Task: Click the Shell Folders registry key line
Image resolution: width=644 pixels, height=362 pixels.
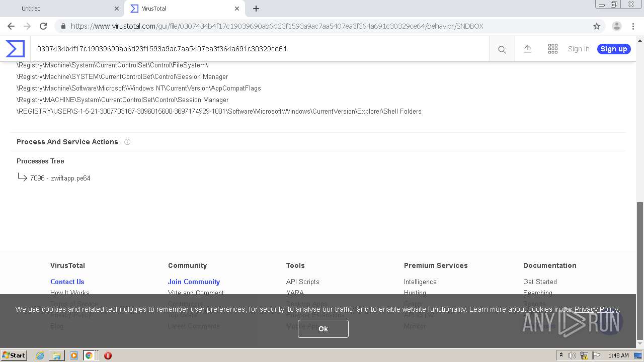Action: pyautogui.click(x=219, y=111)
